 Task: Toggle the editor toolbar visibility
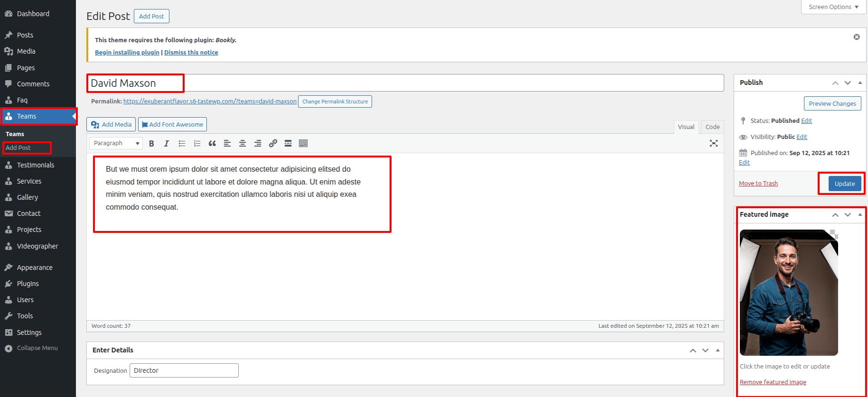coord(303,143)
